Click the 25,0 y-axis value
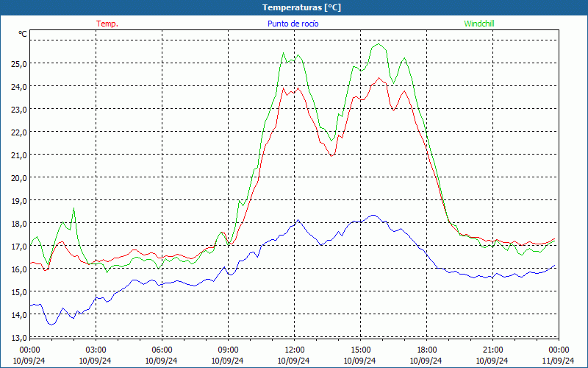The height and width of the screenshot is (368, 588). [19, 64]
